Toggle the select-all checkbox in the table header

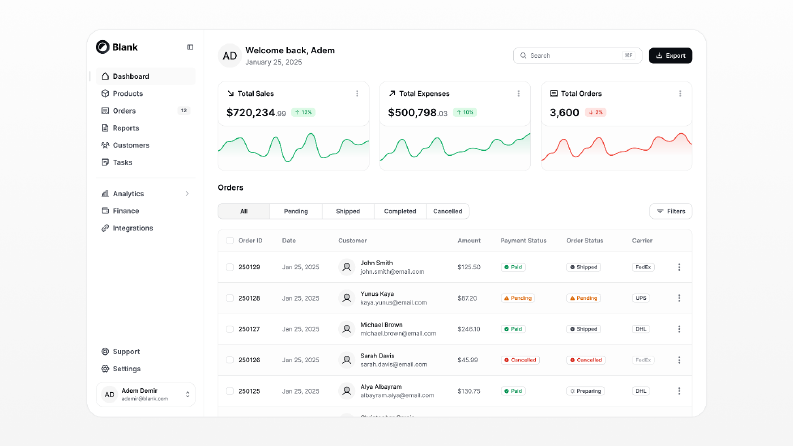(x=230, y=241)
